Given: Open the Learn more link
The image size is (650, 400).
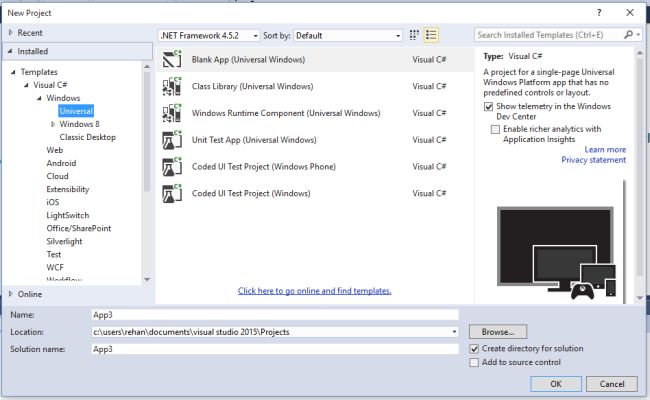Looking at the screenshot, I should coord(605,150).
